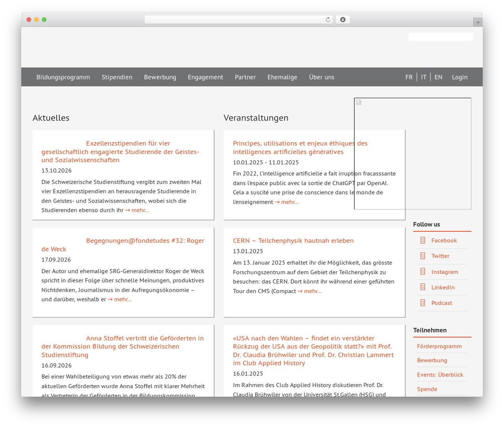504x427 pixels.
Task: Switch language to IT
Action: [x=424, y=77]
